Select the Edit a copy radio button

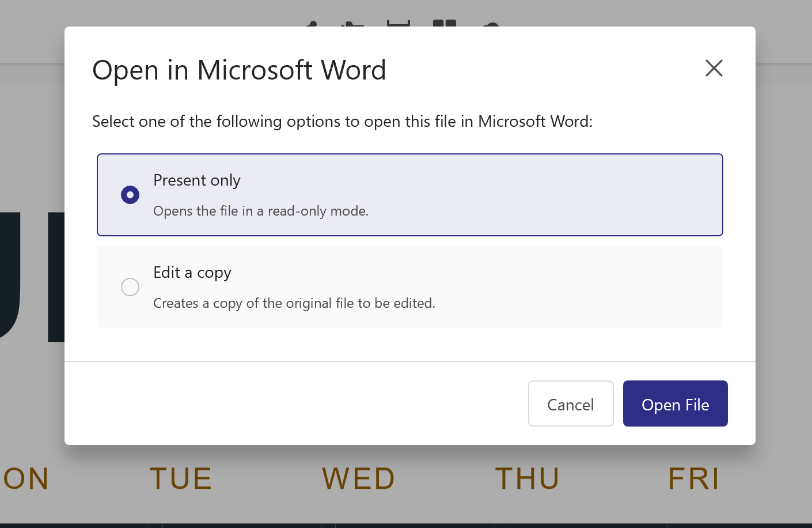tap(130, 287)
